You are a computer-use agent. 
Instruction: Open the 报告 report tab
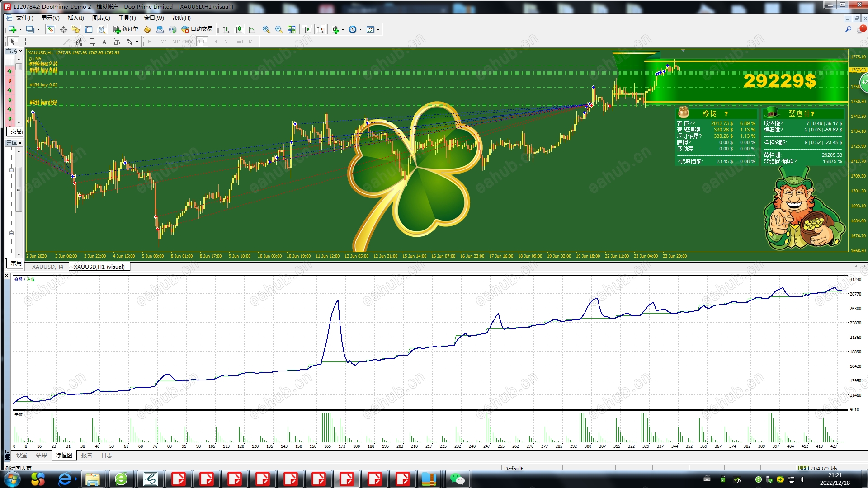pos(86,455)
